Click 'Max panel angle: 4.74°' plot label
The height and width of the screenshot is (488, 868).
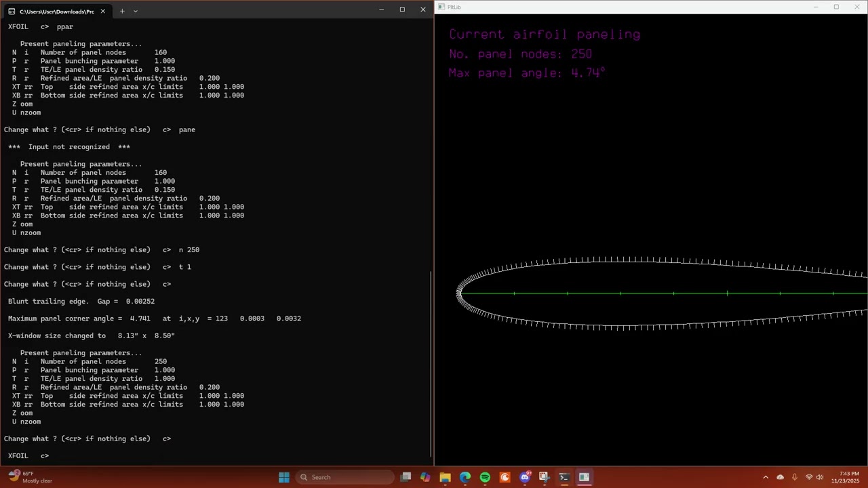(527, 73)
